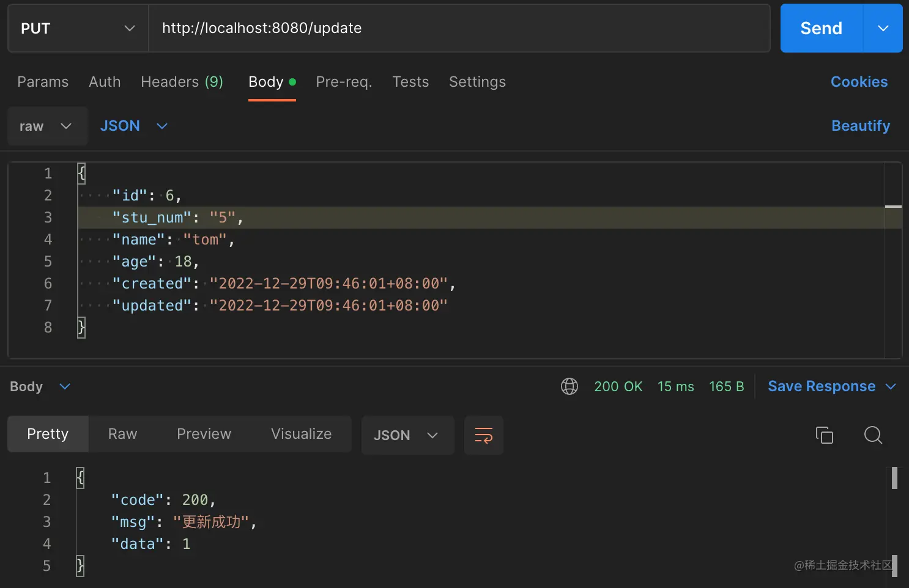Image resolution: width=909 pixels, height=588 pixels.
Task: Click the request URL field
Action: [x=459, y=28]
